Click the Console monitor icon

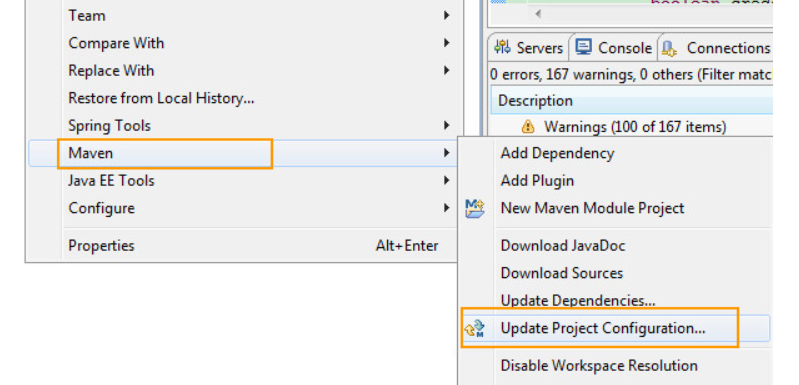click(583, 47)
